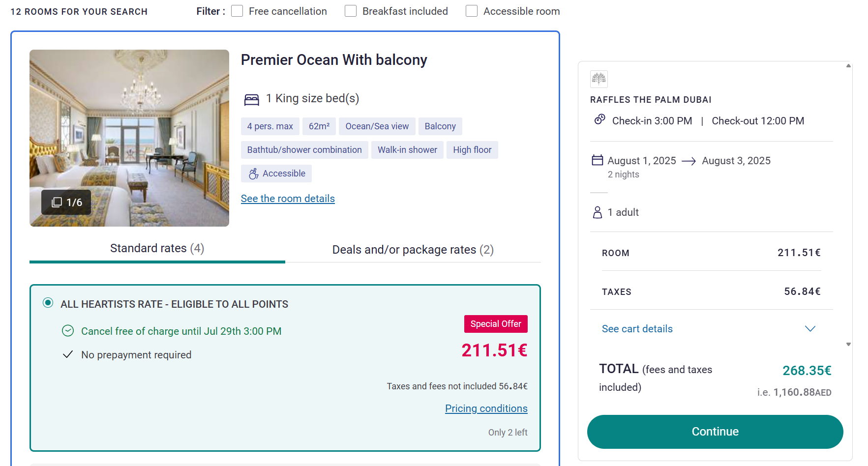Open the Pricing conditions link
The width and height of the screenshot is (868, 466).
click(x=486, y=408)
